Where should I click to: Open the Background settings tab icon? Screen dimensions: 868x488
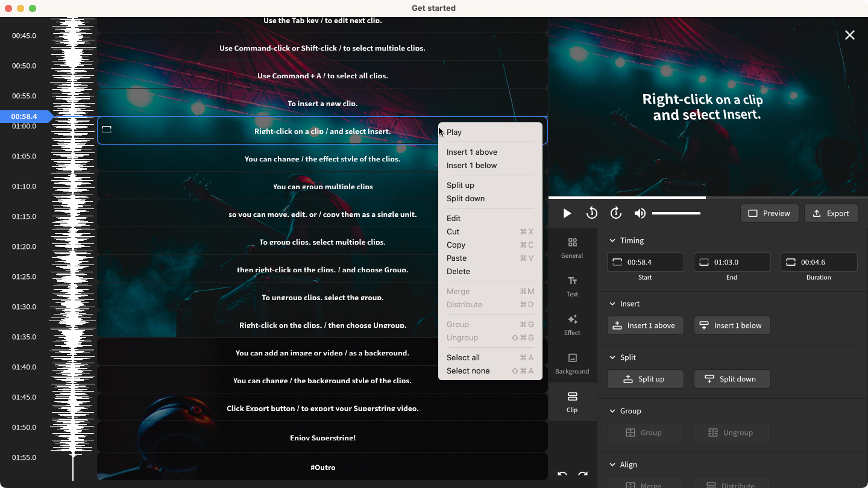pyautogui.click(x=572, y=363)
